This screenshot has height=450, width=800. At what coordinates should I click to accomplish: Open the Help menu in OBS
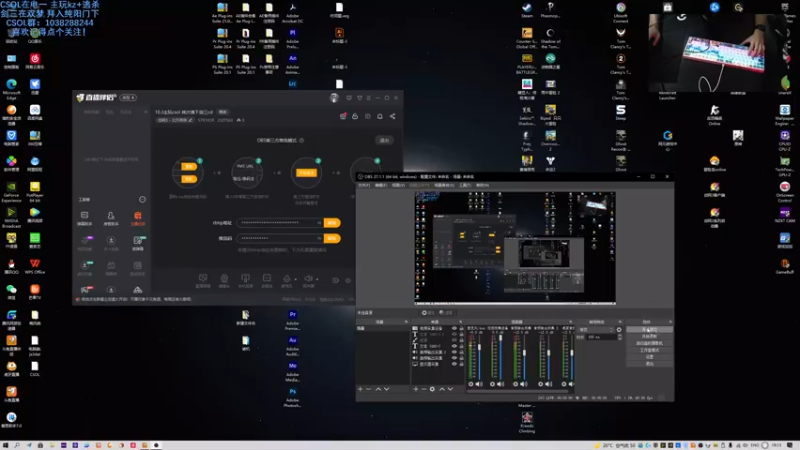[x=482, y=185]
